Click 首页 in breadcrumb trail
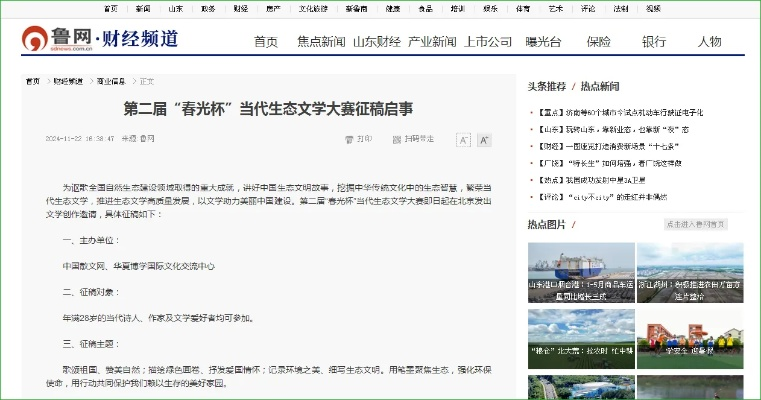761x400 pixels. [33, 80]
